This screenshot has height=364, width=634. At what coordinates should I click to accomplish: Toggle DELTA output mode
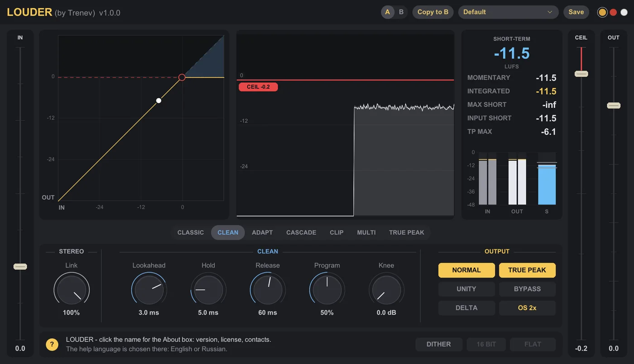[466, 308]
